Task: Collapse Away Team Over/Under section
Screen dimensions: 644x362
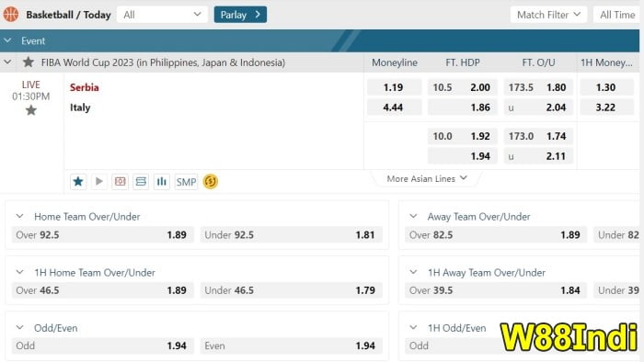Action: pos(413,216)
